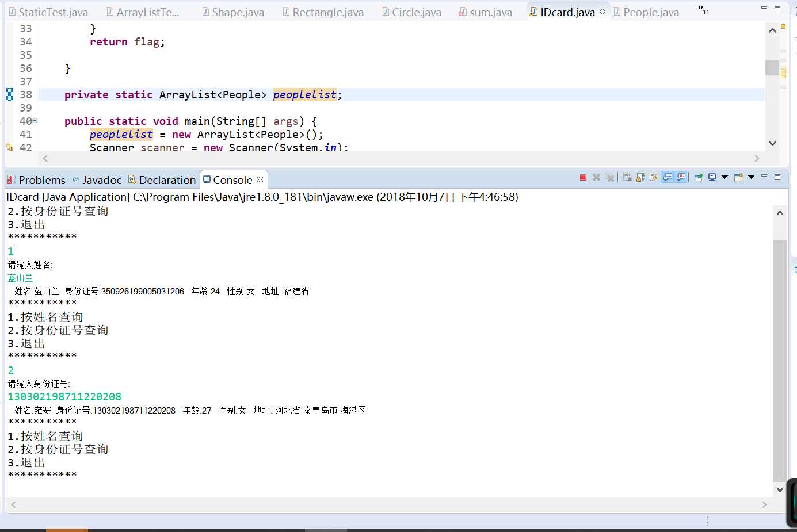
Task: Close the IDcard.java editor tab
Action: 602,12
